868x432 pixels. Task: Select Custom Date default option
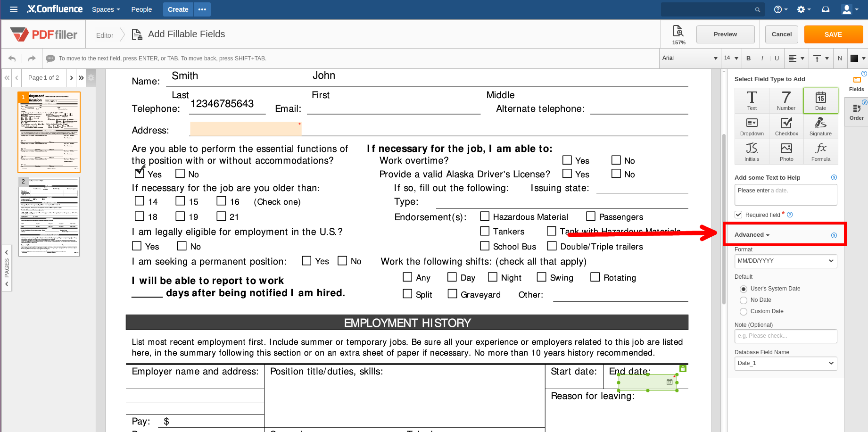[x=744, y=311]
